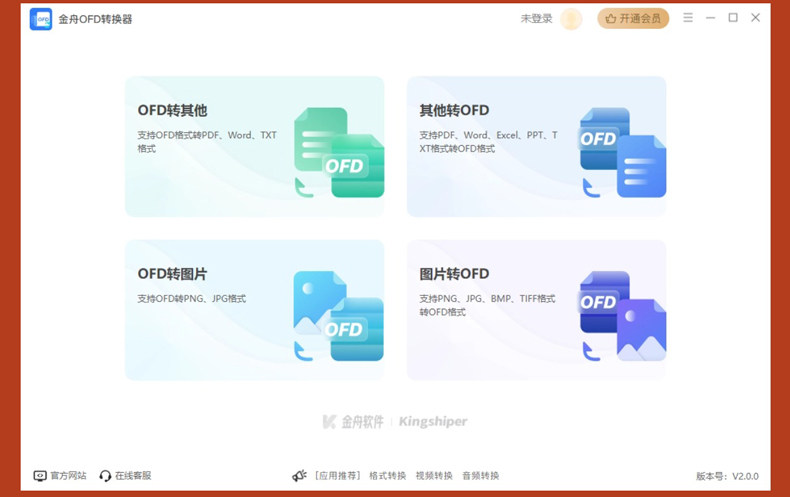The height and width of the screenshot is (497, 790).
Task: Click the 支持OFD转PNG、JPG格式 description
Action: click(x=191, y=298)
